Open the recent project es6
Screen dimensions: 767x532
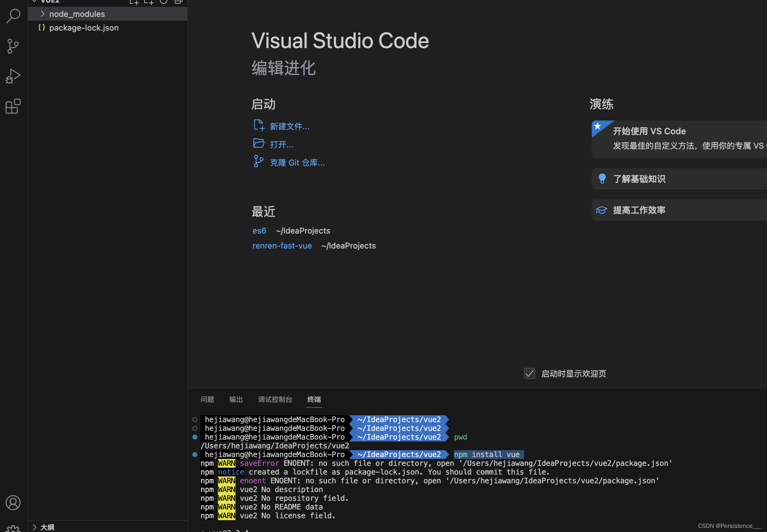(x=259, y=231)
